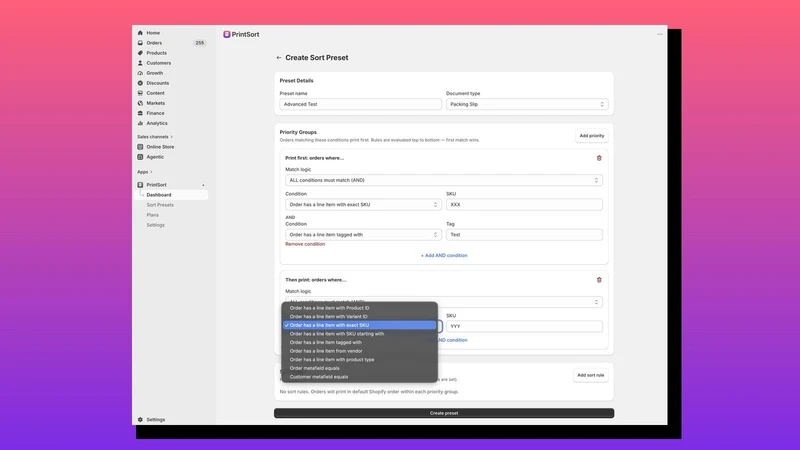Click the Orders inbox icon
Screen dimensions: 800x450
[140, 43]
